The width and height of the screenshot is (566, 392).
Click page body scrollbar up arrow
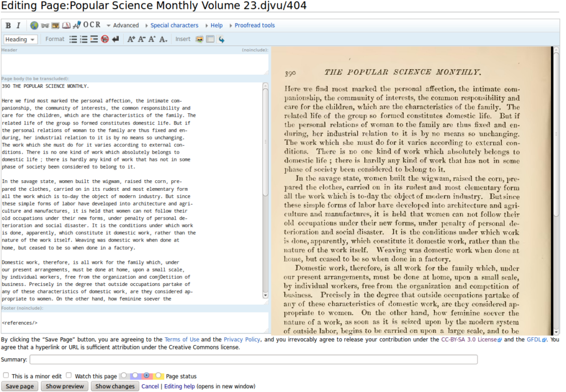[x=266, y=86]
